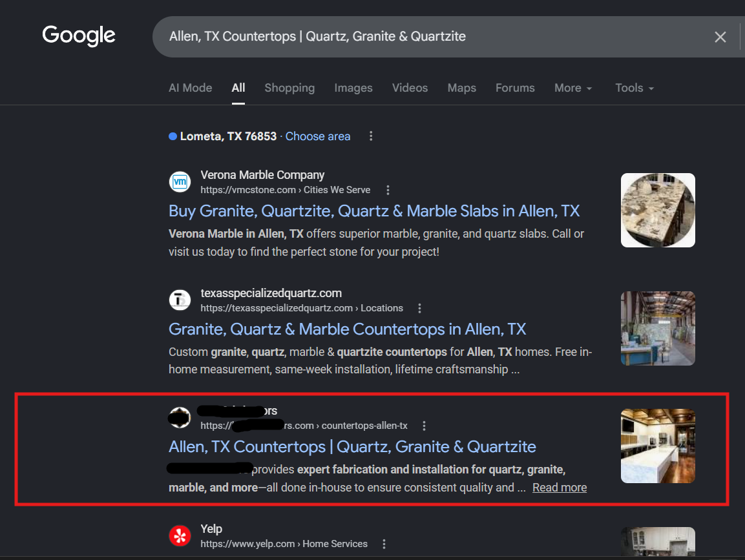745x560 pixels.
Task: Click the yelp.com Home Services URL
Action: click(284, 544)
